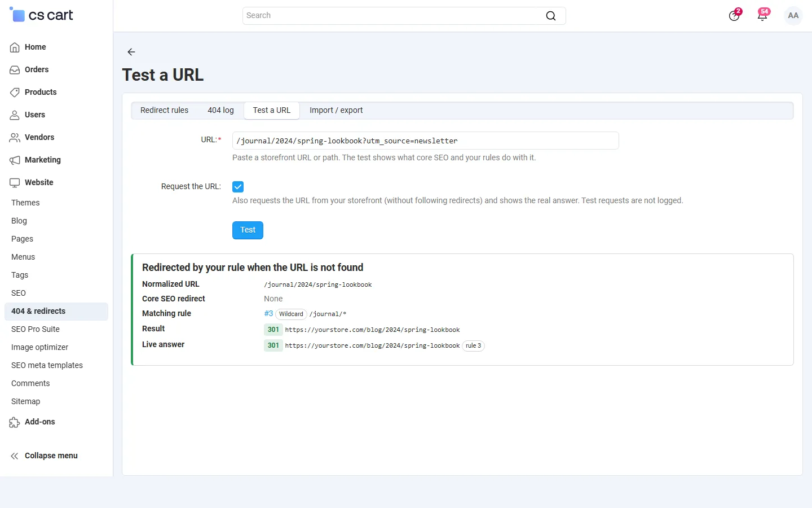This screenshot has width=812, height=508.
Task: Open Marketing via the megaphone icon
Action: 15,160
